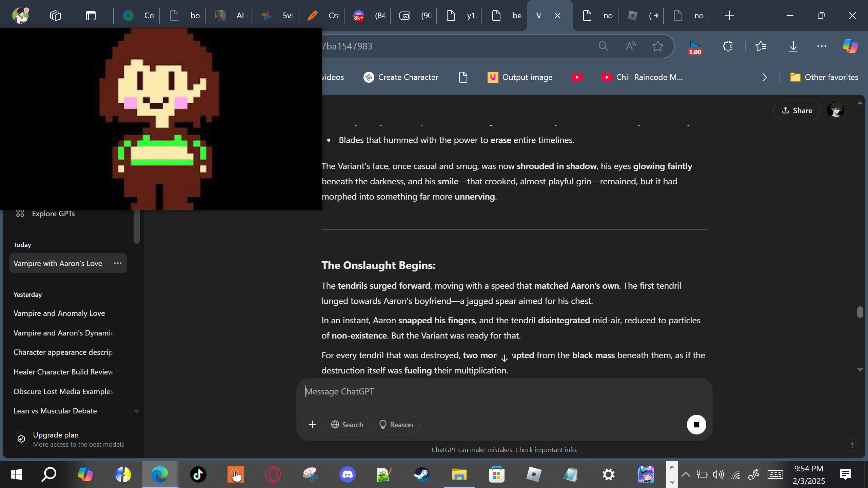
Task: Open Steam from the taskbar
Action: (x=422, y=474)
